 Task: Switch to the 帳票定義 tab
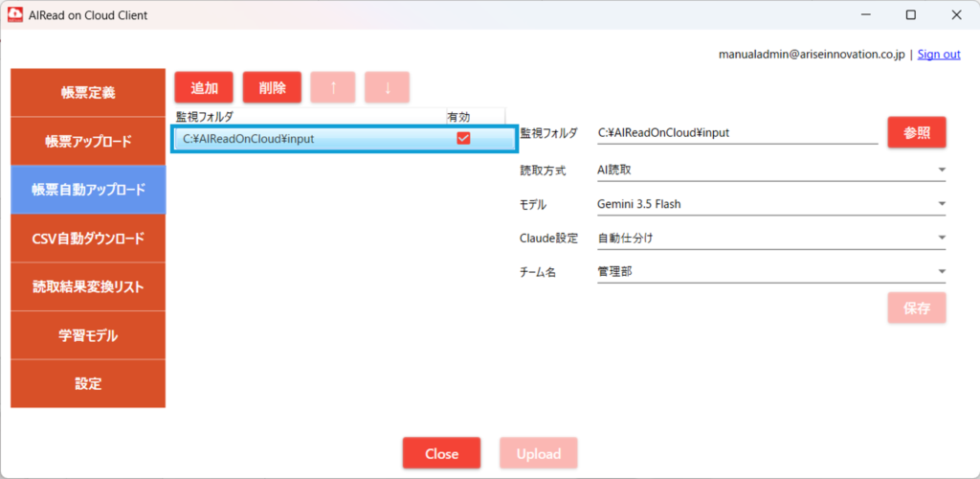click(x=88, y=93)
